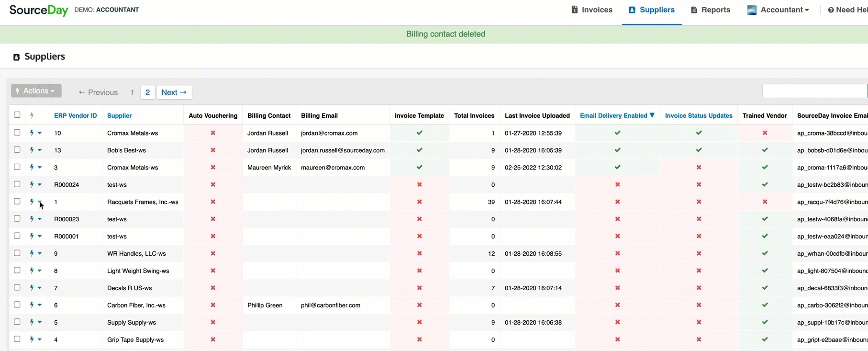Viewport: 868px width, 351px height.
Task: Open the Need Help link
Action: [848, 10]
